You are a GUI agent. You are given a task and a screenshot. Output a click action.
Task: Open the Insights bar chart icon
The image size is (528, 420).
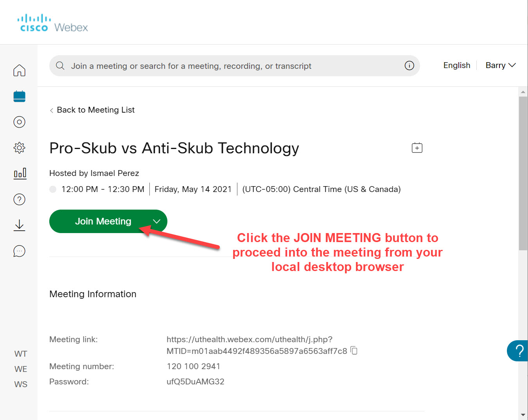20,173
